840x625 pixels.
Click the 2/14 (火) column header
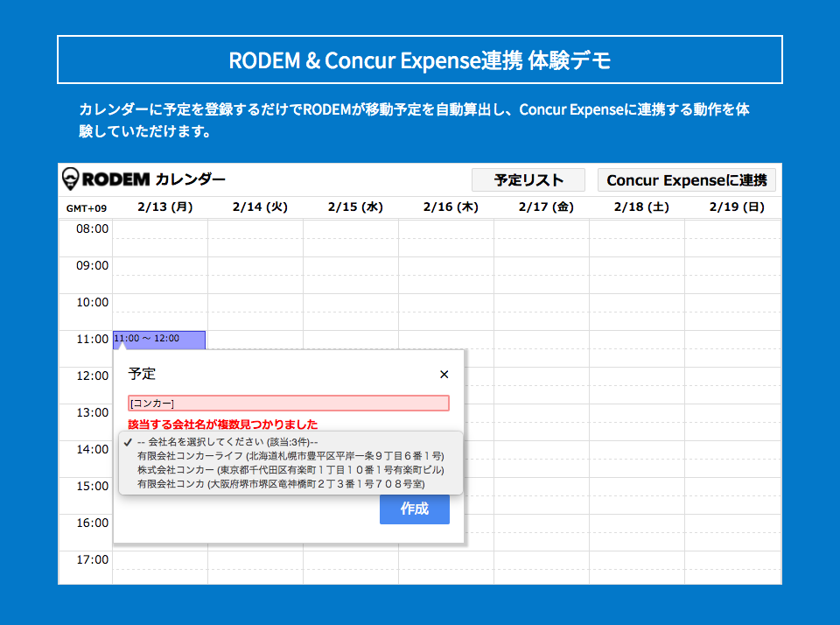[x=261, y=207]
